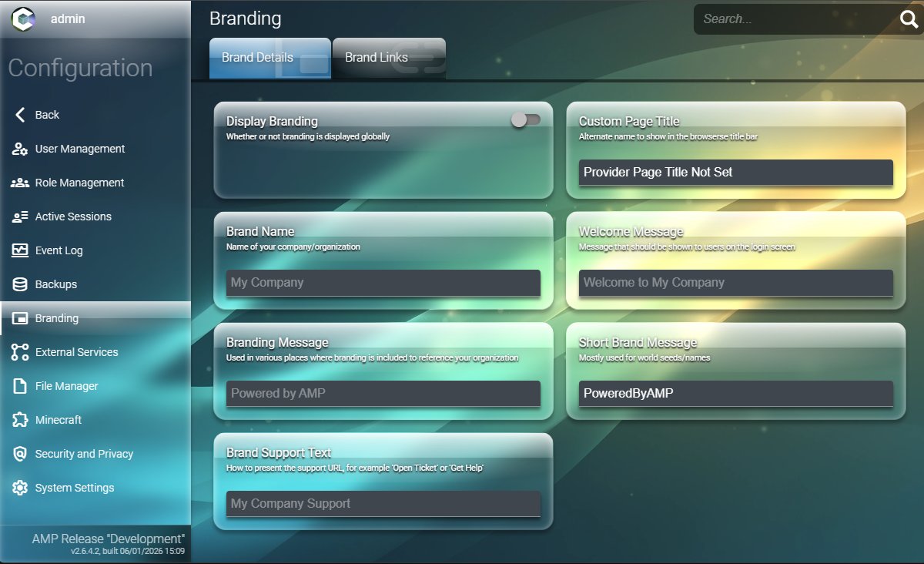Click the Minecraft puzzle piece icon
Image resolution: width=924 pixels, height=564 pixels.
pos(20,420)
